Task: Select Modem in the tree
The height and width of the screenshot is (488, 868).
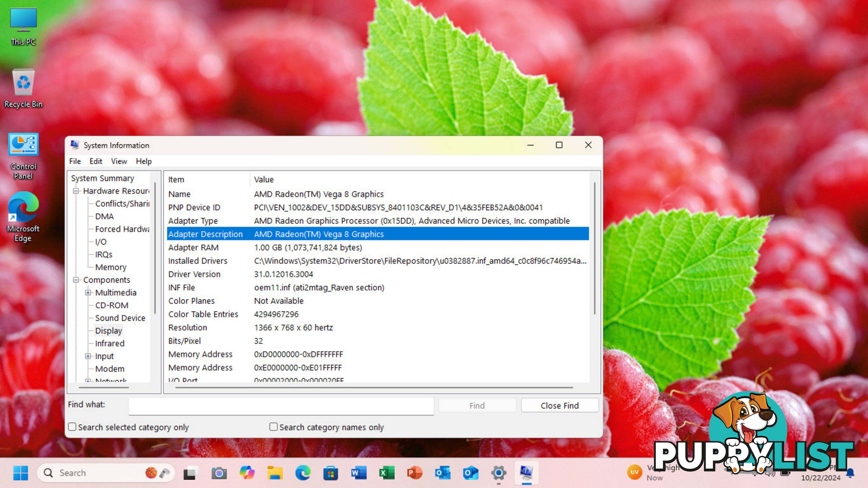Action: click(x=110, y=369)
